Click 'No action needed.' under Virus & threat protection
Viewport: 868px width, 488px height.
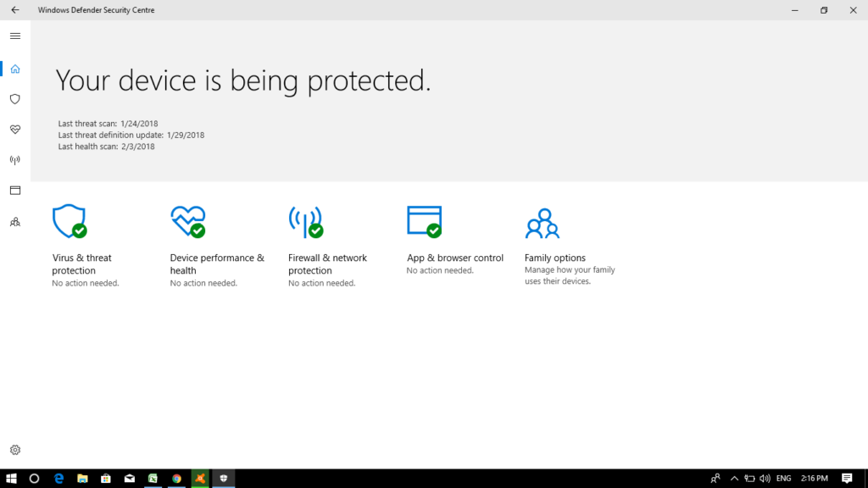tap(86, 283)
